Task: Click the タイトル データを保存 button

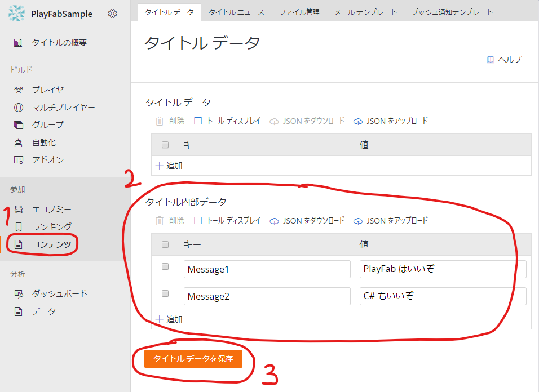Action: (x=193, y=359)
